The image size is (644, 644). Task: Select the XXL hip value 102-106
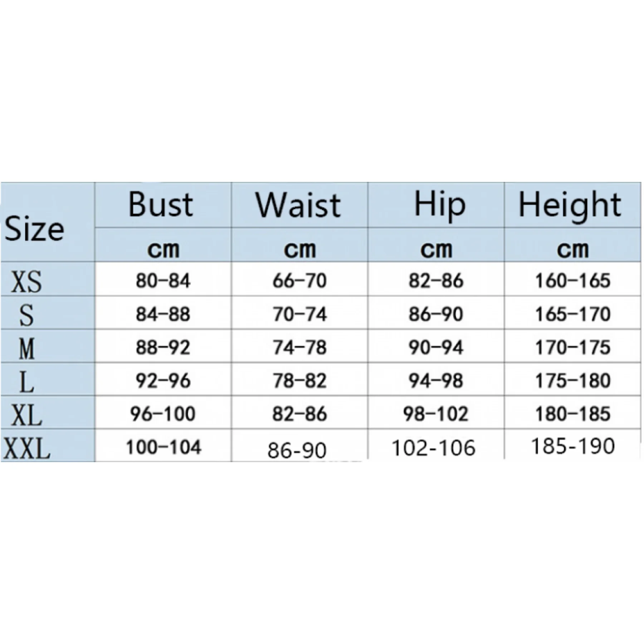434,448
